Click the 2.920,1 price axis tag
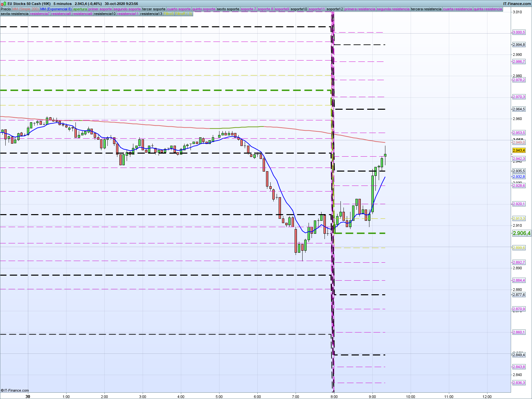 click(519, 204)
